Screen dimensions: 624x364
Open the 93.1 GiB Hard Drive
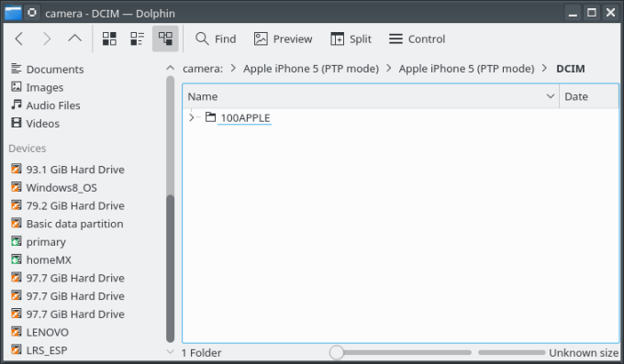(x=75, y=170)
